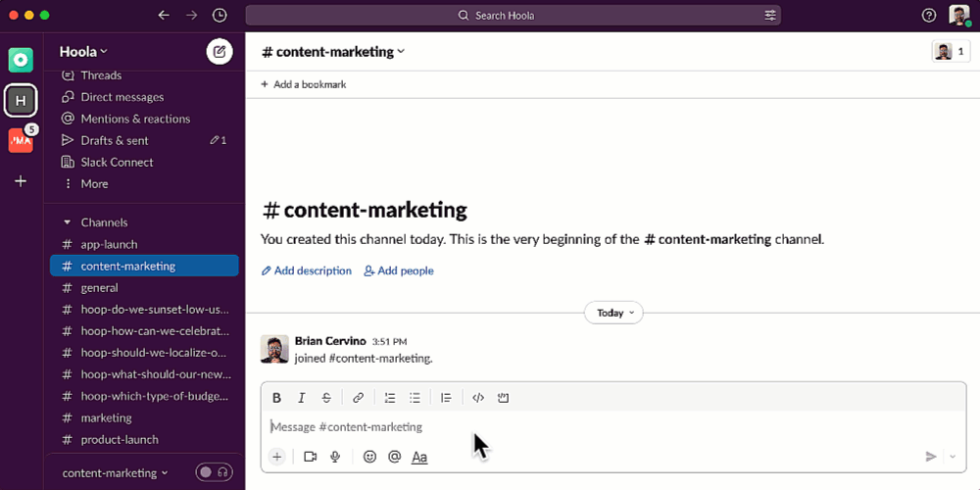Screen dimensions: 980x490
Task: Record a video clip
Action: [x=310, y=457]
